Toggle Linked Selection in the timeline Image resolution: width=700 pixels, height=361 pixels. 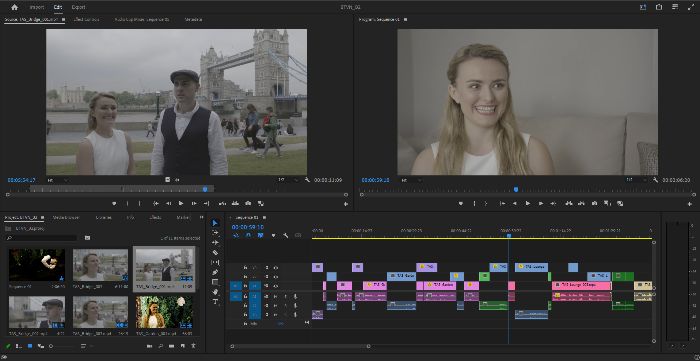pos(260,235)
